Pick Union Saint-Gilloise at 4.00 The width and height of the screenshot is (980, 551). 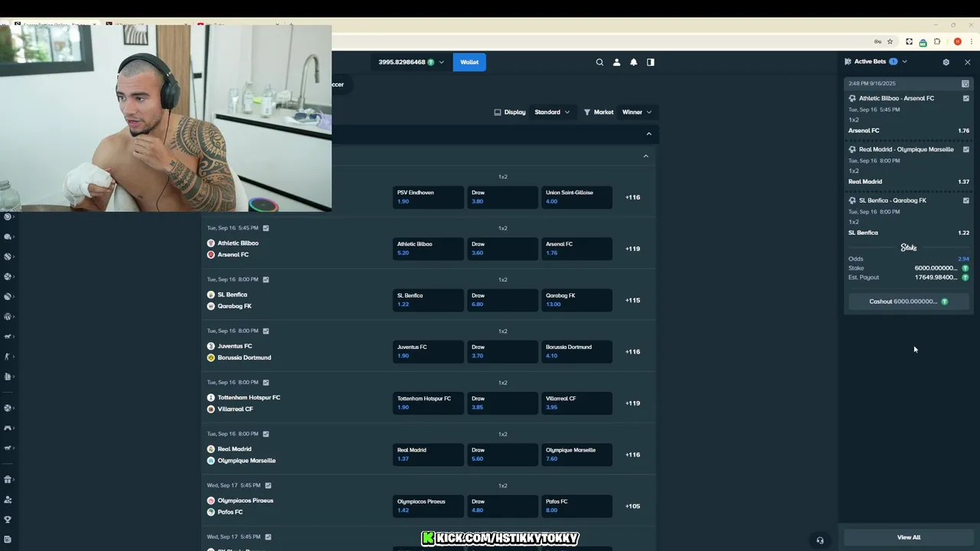577,197
